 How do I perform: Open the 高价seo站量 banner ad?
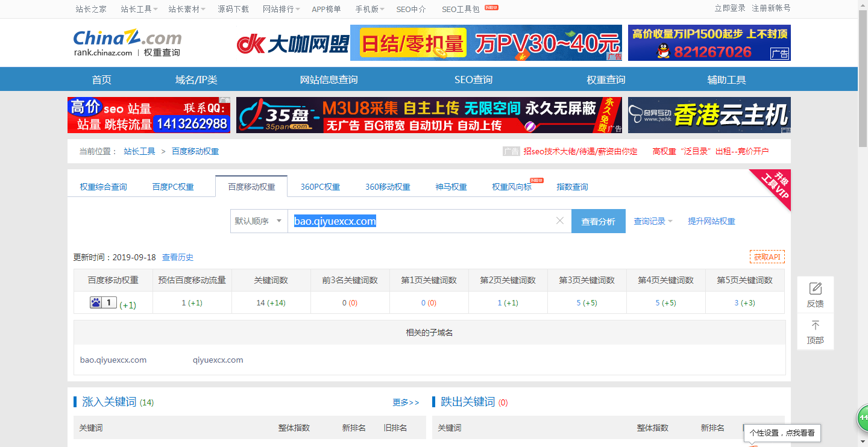click(x=149, y=115)
